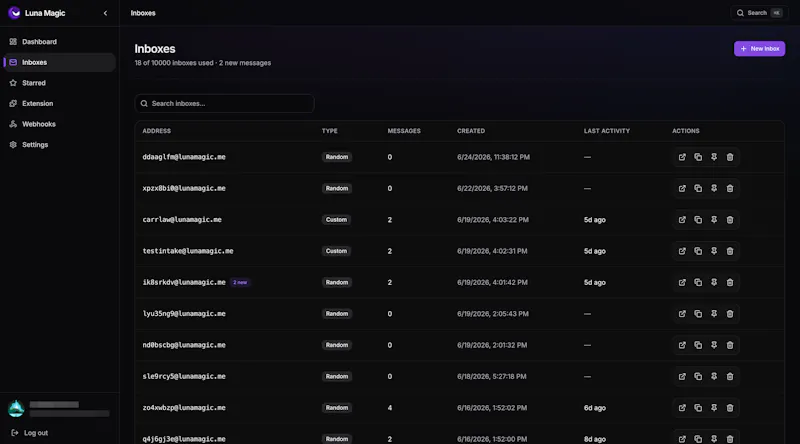Open the zo4xwbzp inbox via open icon
Image resolution: width=800 pixels, height=444 pixels.
(682, 408)
